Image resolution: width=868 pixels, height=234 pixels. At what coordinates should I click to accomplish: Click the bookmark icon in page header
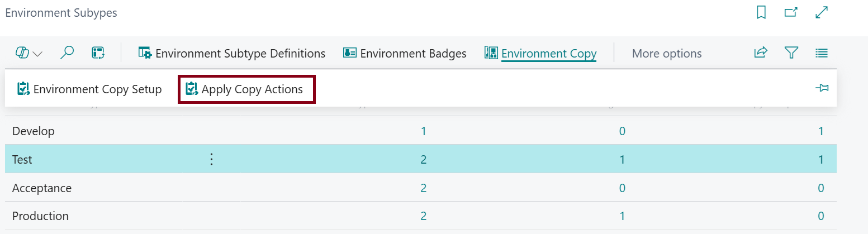[761, 12]
